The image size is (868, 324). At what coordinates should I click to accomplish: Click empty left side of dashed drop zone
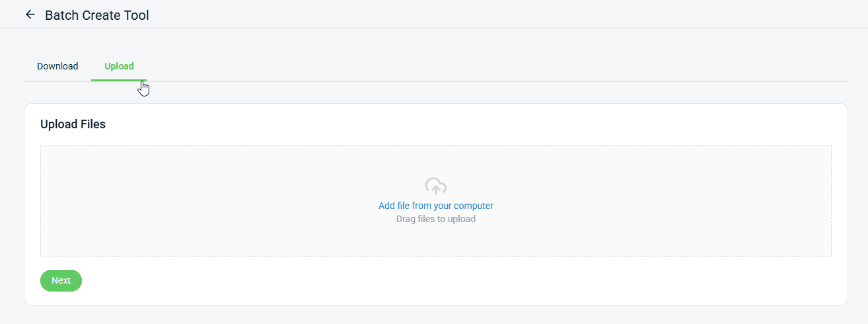pyautogui.click(x=165, y=201)
